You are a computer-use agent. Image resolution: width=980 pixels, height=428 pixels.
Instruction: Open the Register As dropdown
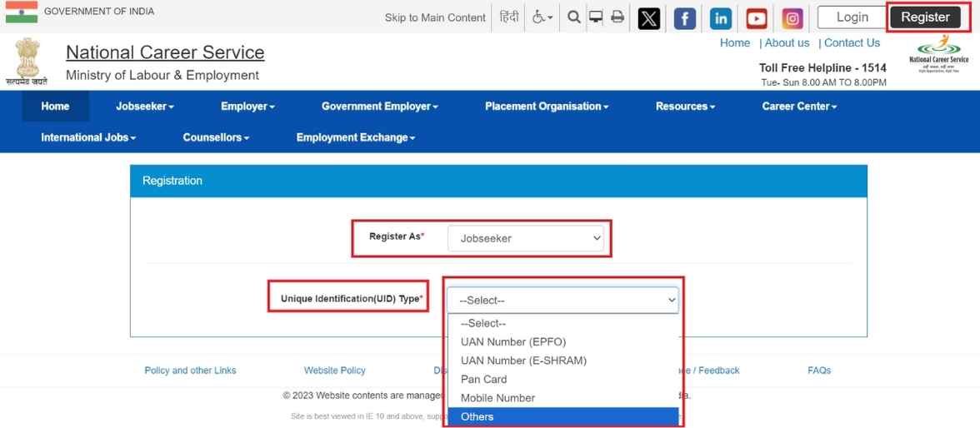[526, 238]
